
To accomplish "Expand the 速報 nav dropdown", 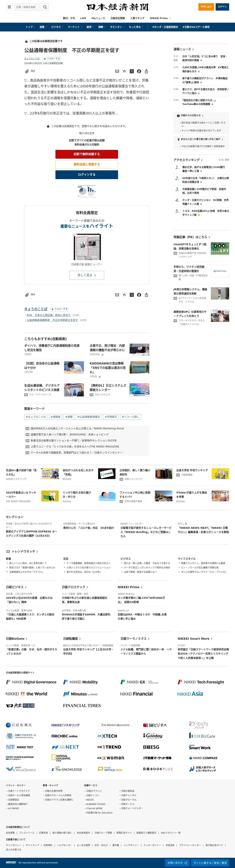I will coord(43,27).
